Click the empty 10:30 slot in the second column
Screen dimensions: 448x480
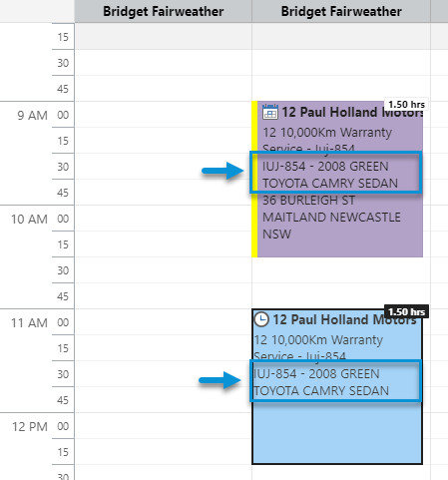pos(341,270)
